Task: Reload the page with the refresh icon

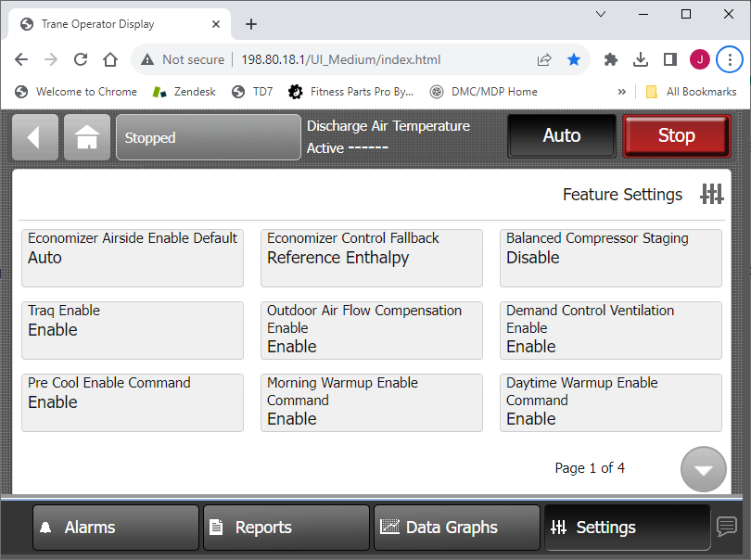Action: [x=81, y=60]
